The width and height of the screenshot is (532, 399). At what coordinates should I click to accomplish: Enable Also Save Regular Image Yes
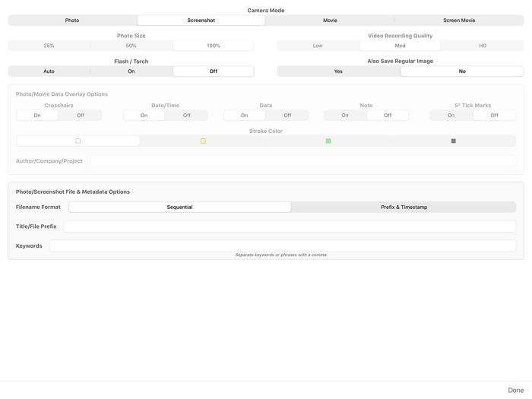coord(338,71)
